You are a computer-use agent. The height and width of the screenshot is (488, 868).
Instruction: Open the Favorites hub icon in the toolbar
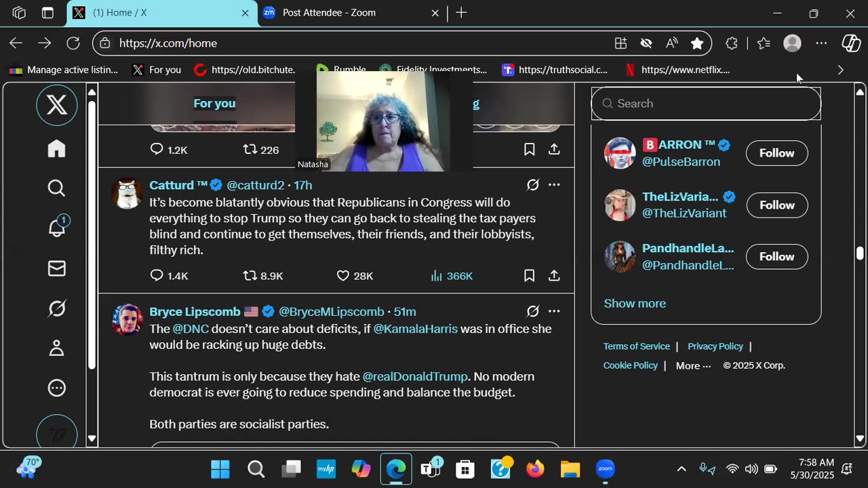click(764, 43)
